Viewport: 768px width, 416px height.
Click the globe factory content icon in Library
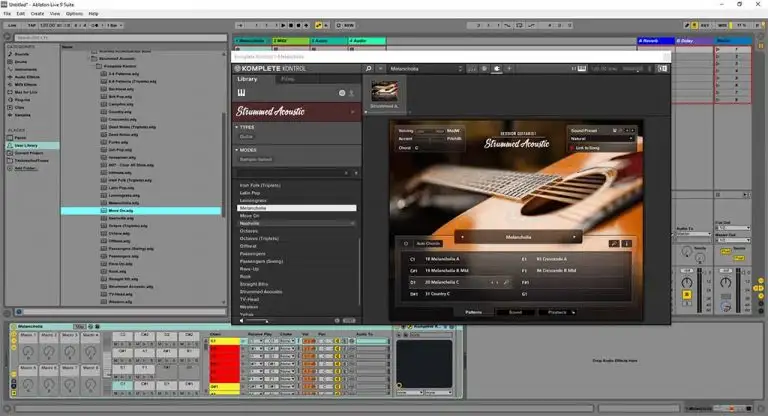pyautogui.click(x=342, y=93)
